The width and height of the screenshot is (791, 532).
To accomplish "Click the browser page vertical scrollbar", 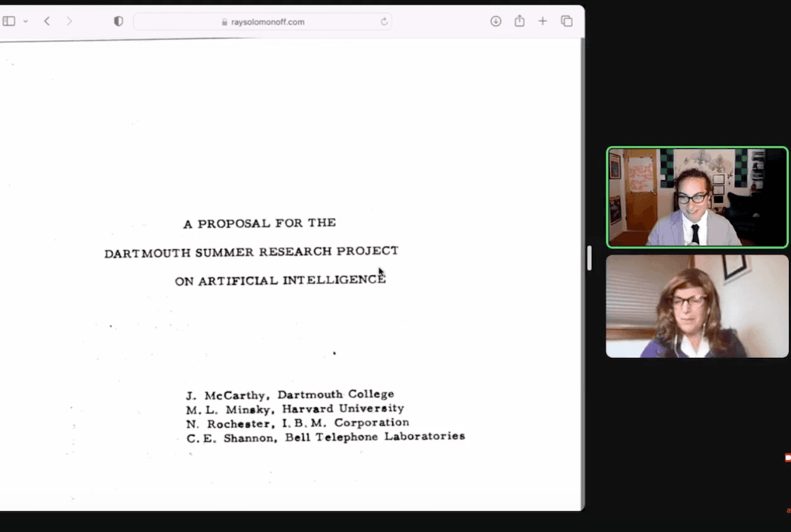I will coord(583,275).
